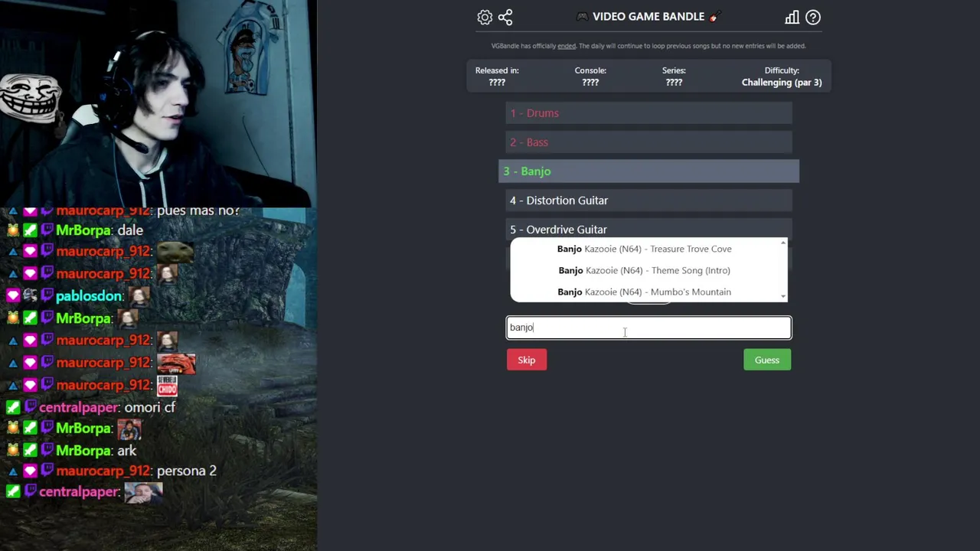Choose suggestion "Banjo Kazooie - Treasure Trove Cove"
Image resolution: width=980 pixels, height=551 pixels.
[644, 249]
